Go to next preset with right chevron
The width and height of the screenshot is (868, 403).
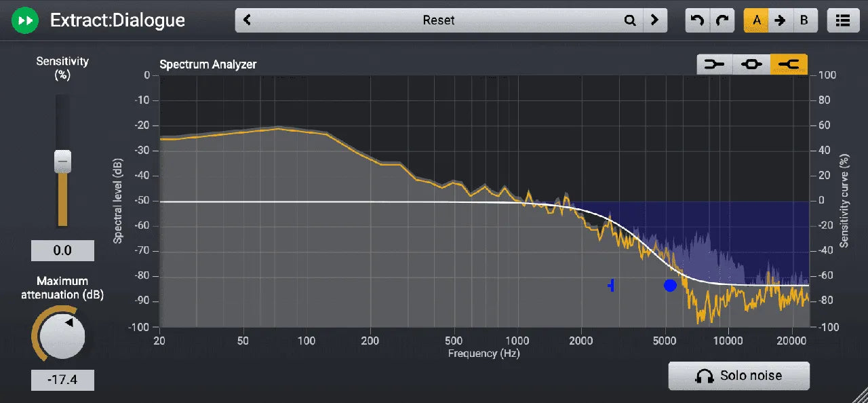655,20
